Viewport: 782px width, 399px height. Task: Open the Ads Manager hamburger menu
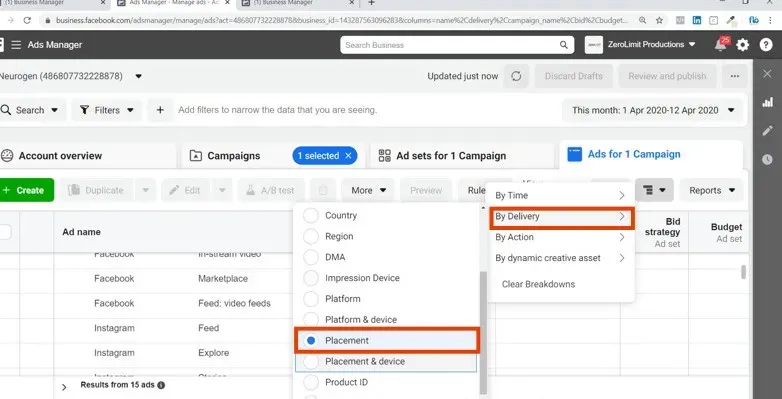click(x=16, y=45)
